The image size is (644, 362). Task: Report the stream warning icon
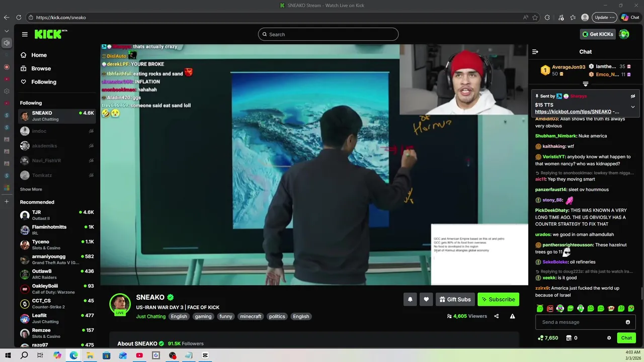512,316
